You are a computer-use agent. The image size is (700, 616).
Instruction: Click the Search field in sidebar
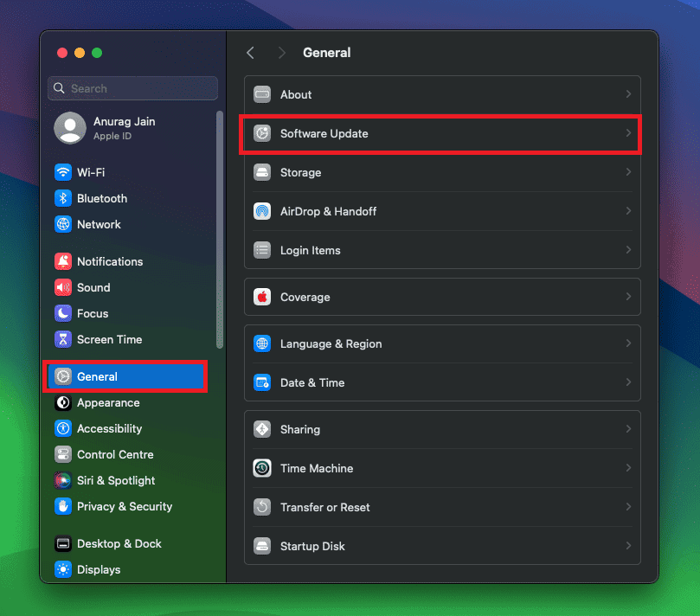click(134, 88)
